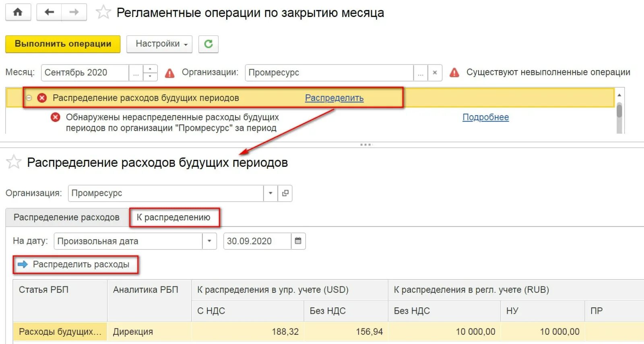
Task: Switch to Распределение расходов tab
Action: point(66,218)
